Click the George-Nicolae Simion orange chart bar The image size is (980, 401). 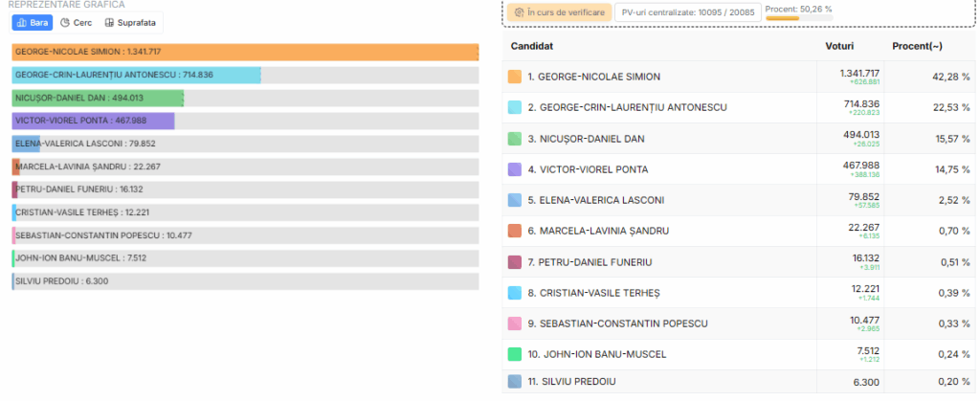[x=245, y=52]
